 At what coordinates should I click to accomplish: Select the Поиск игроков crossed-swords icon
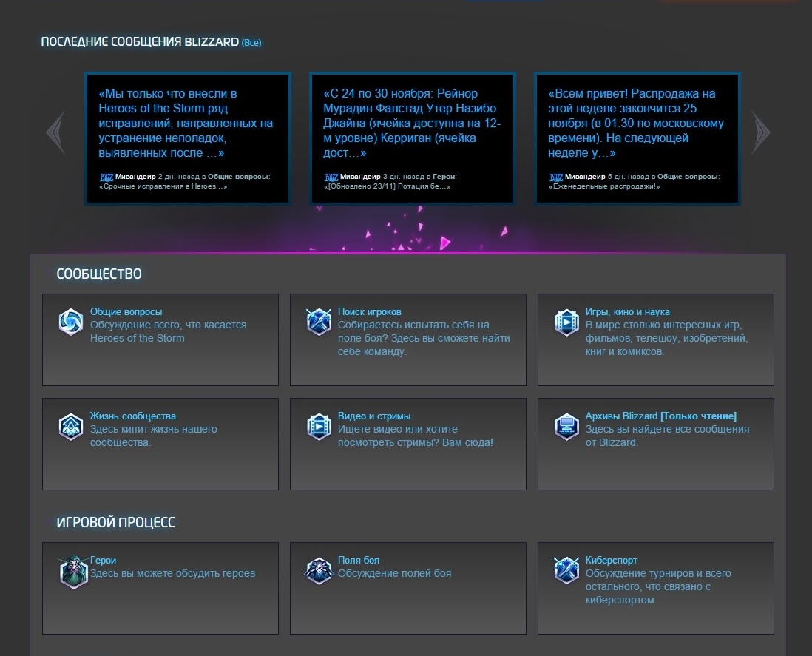pos(318,321)
